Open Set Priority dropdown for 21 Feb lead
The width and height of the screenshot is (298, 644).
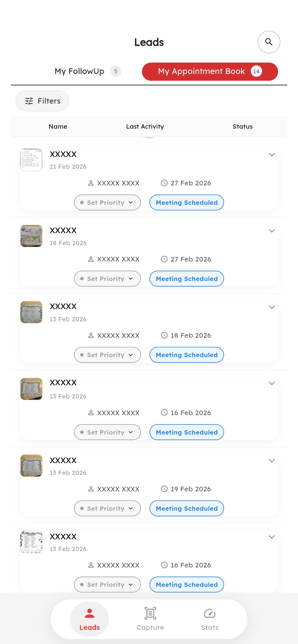[x=107, y=202]
